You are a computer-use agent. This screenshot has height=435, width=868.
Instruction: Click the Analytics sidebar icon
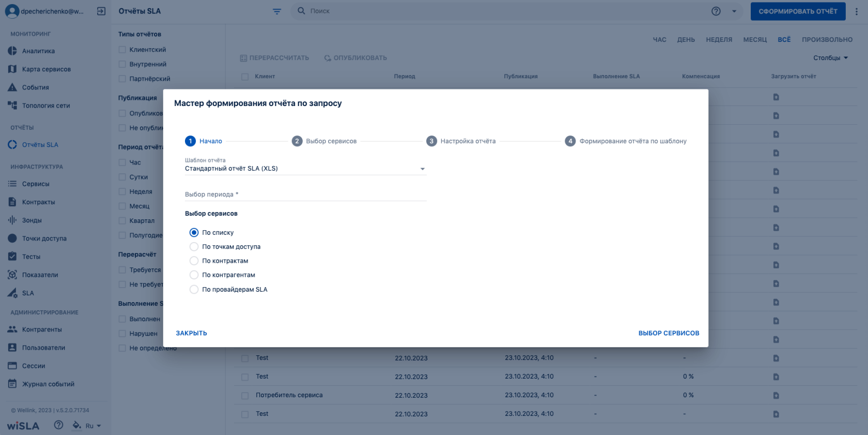[x=12, y=51]
